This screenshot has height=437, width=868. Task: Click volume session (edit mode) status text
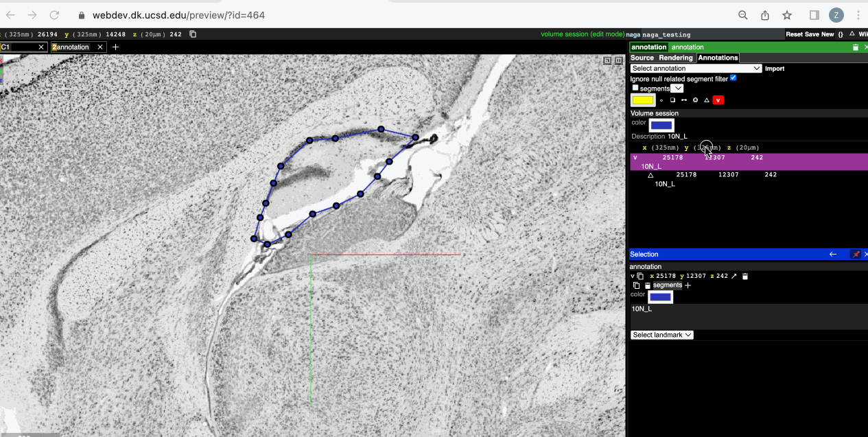(x=583, y=34)
